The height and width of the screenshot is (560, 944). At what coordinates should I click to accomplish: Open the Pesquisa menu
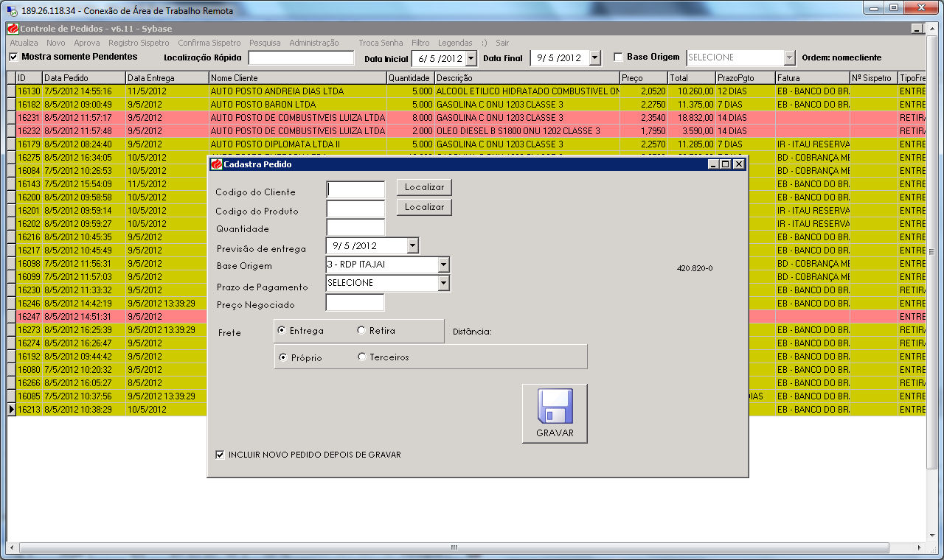point(265,43)
